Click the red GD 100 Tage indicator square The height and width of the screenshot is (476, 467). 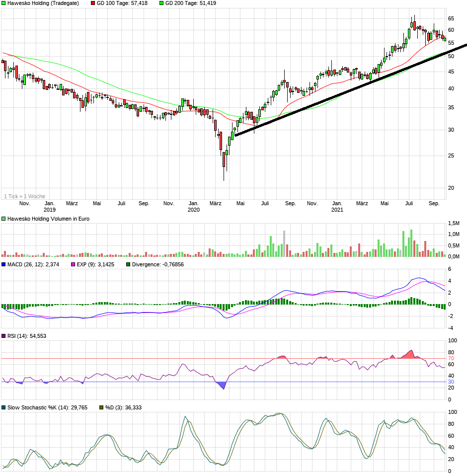pyautogui.click(x=93, y=4)
